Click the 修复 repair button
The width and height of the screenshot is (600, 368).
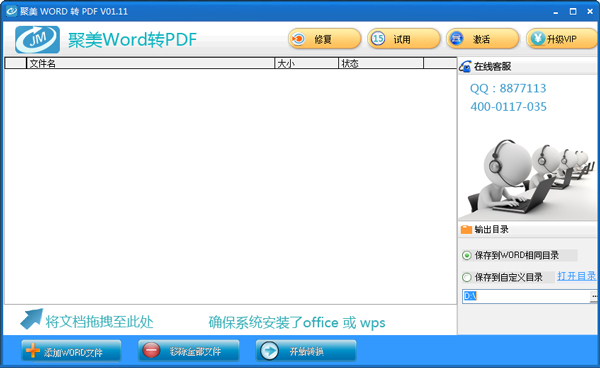tap(324, 39)
